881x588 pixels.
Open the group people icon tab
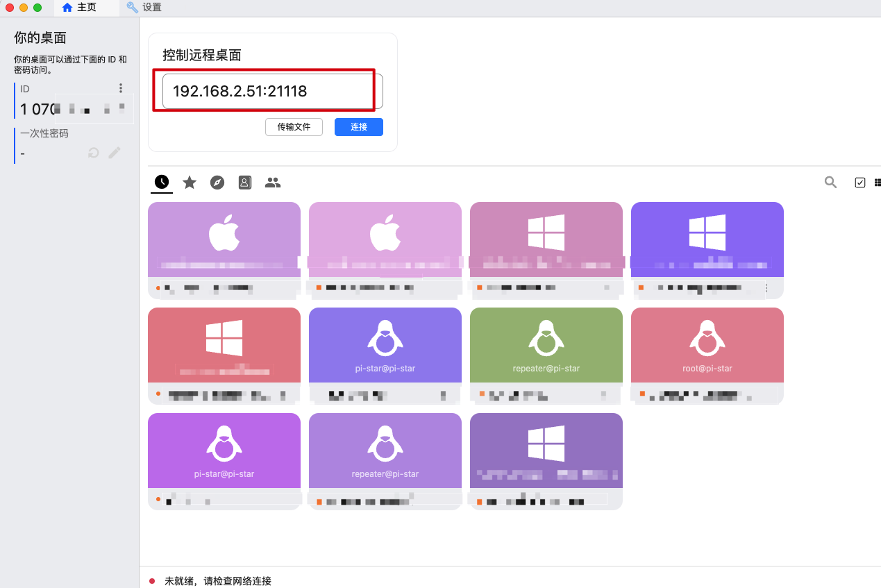(273, 182)
